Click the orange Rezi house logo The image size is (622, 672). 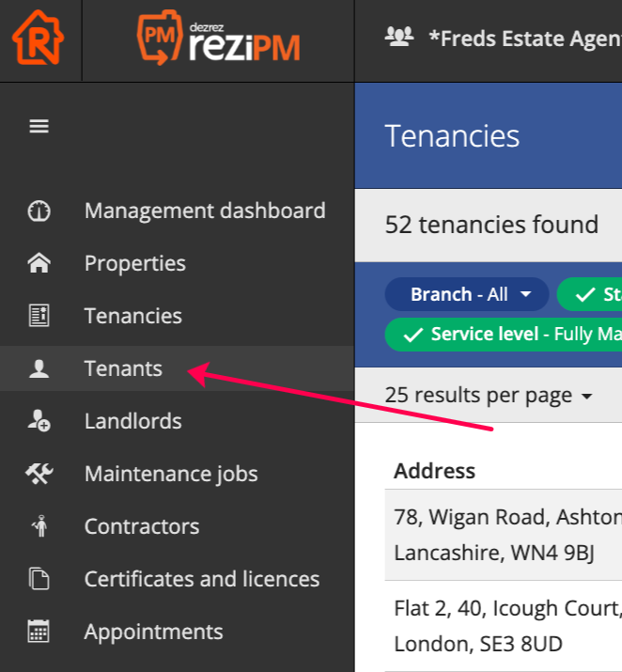click(x=39, y=39)
